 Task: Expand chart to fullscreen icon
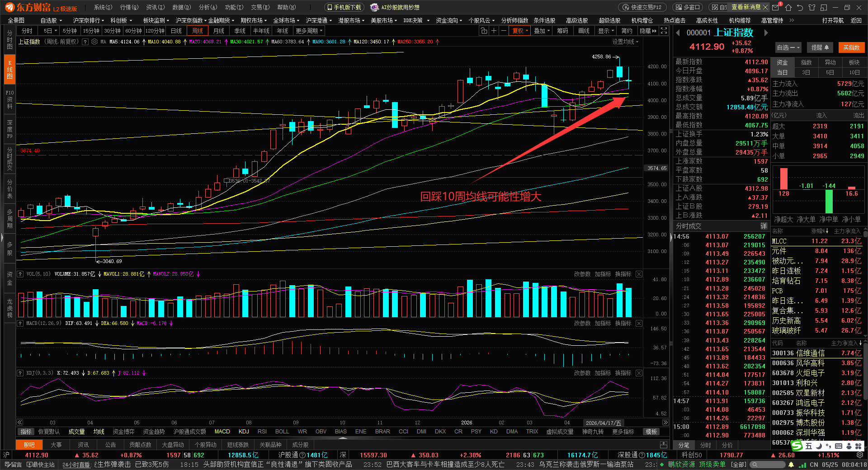[664, 31]
